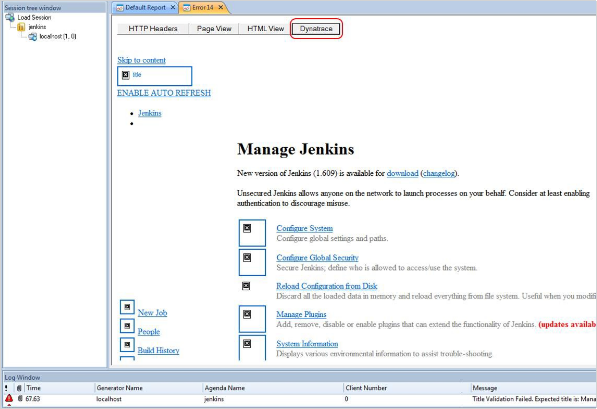The width and height of the screenshot is (597, 409).
Task: Click the People link
Action: pyautogui.click(x=148, y=332)
